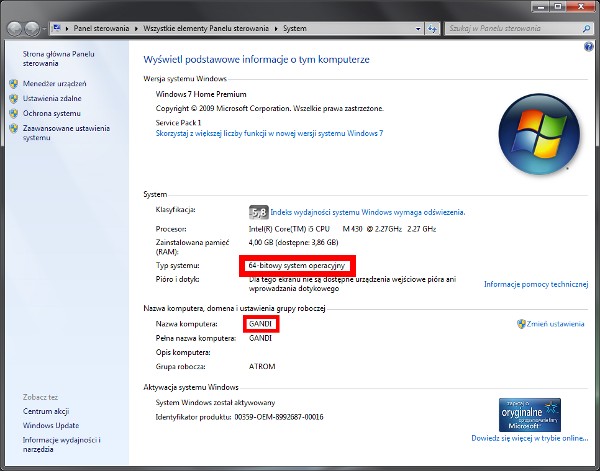Click the 5,8 performance rating badge

(x=259, y=212)
